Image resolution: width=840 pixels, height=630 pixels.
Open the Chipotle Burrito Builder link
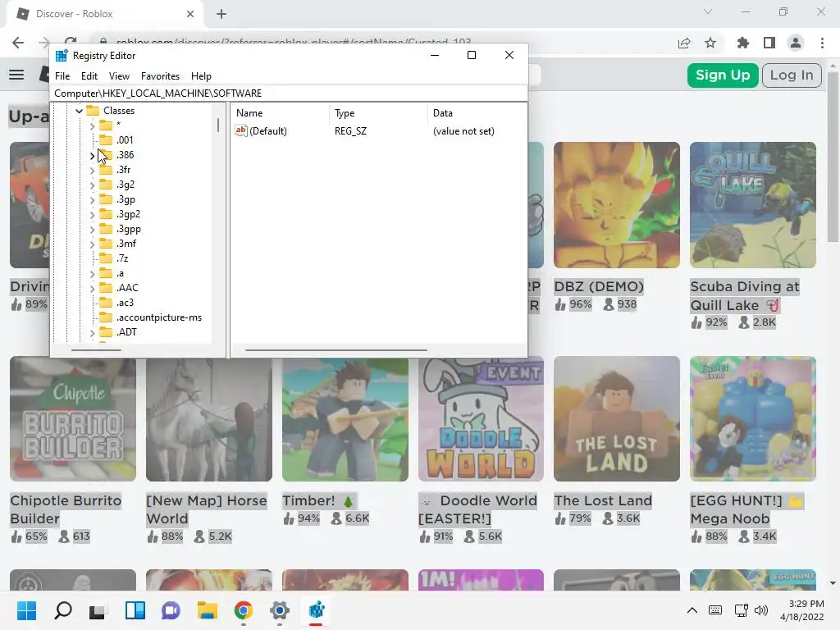click(66, 509)
